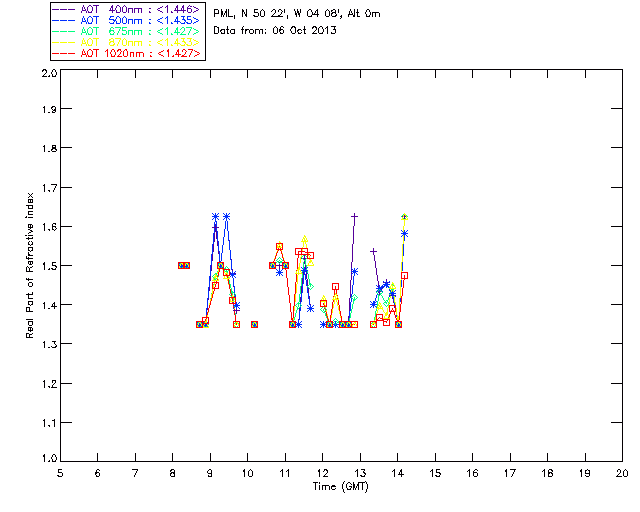
Task: Click the x-axis label 11
Action: [x=285, y=473]
